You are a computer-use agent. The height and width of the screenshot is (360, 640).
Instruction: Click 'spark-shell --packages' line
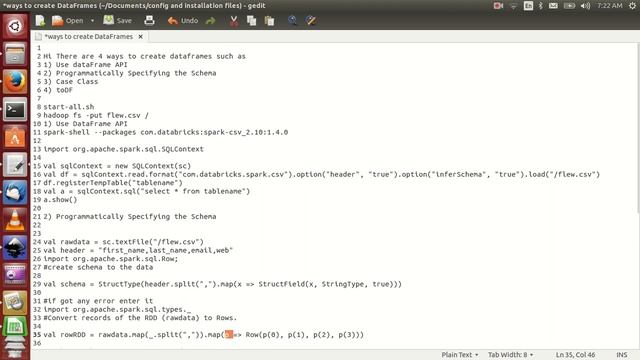click(166, 132)
